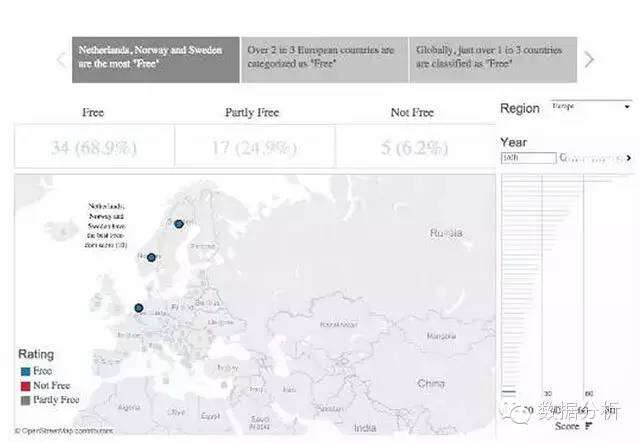Click the Russia label on map
The height and width of the screenshot is (443, 640).
[446, 233]
